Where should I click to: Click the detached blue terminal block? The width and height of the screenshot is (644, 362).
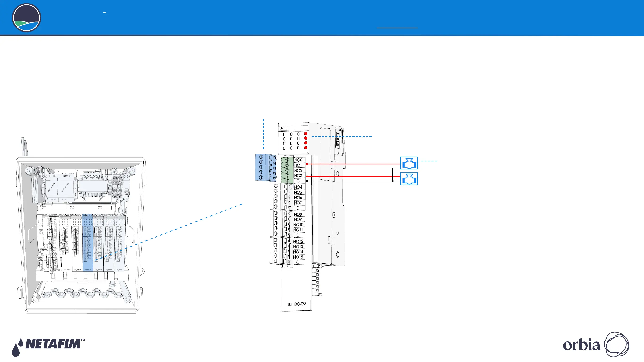pyautogui.click(x=265, y=168)
